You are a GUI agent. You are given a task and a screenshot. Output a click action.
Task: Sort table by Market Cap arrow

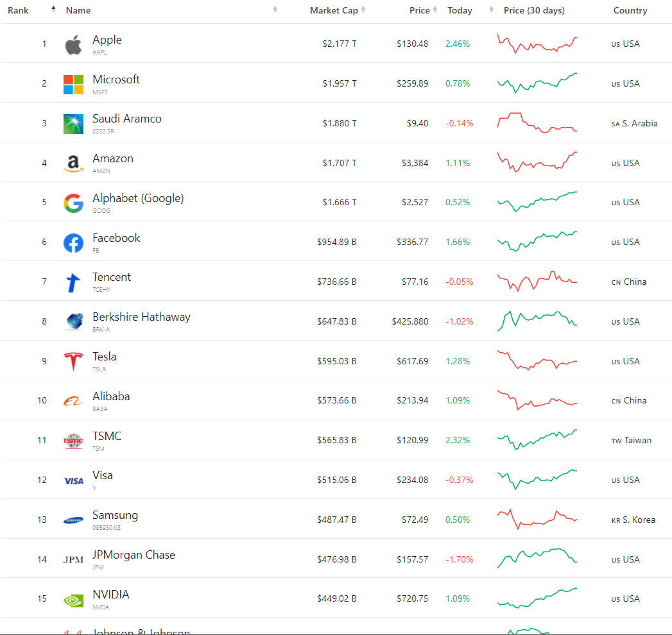[363, 9]
